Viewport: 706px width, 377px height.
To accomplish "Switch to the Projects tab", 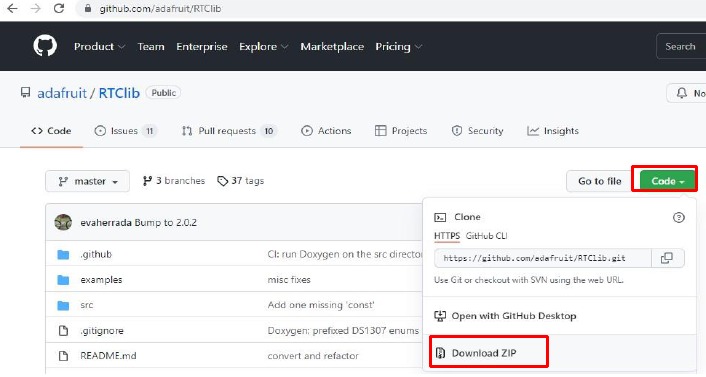I will (x=401, y=131).
